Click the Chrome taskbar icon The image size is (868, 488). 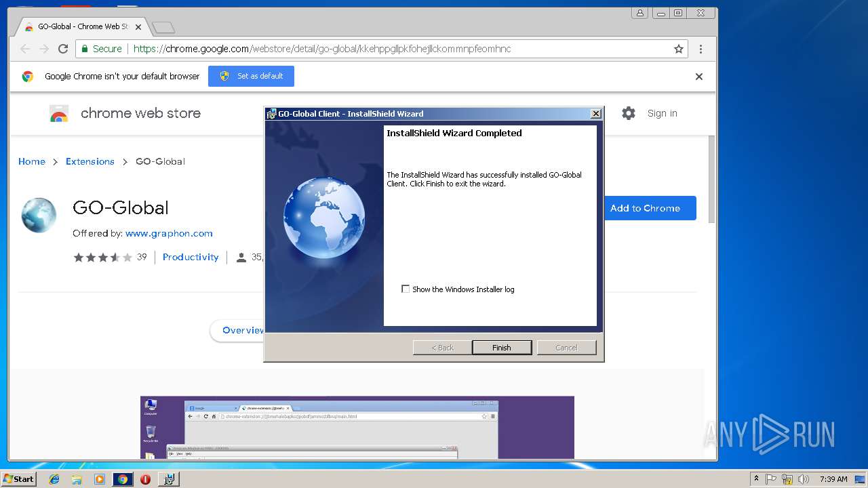coord(123,479)
